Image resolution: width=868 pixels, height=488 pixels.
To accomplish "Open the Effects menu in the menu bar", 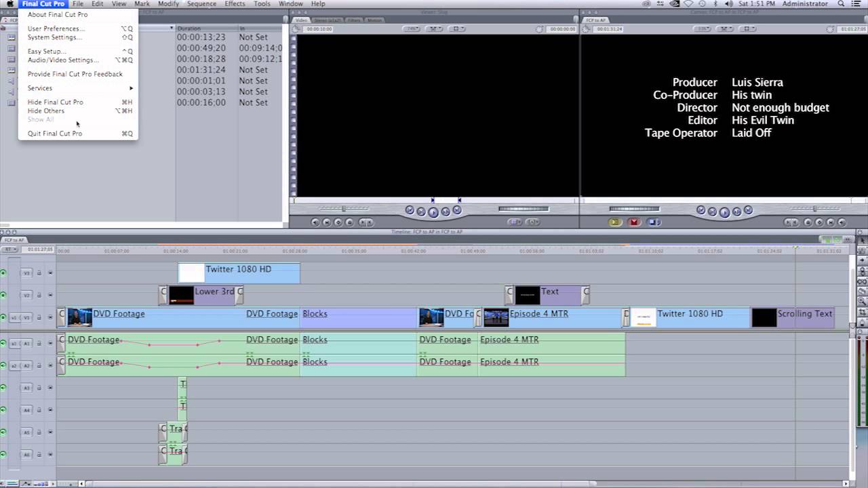I will pyautogui.click(x=235, y=4).
